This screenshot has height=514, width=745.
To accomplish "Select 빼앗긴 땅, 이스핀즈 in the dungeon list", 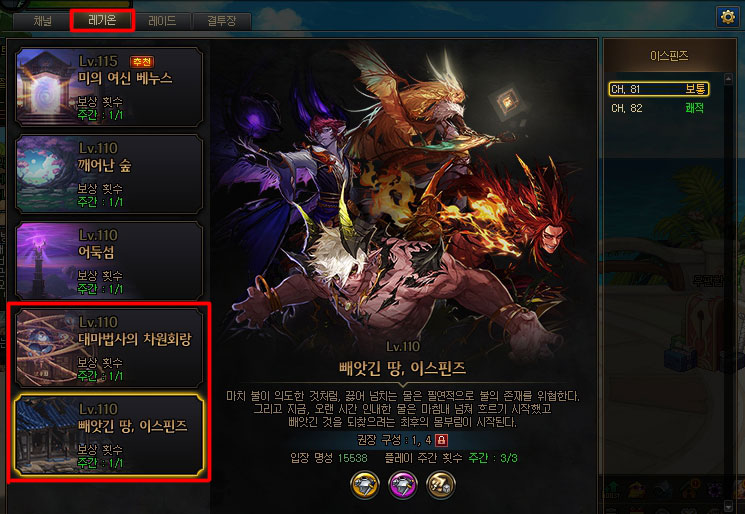I will pyautogui.click(x=109, y=435).
